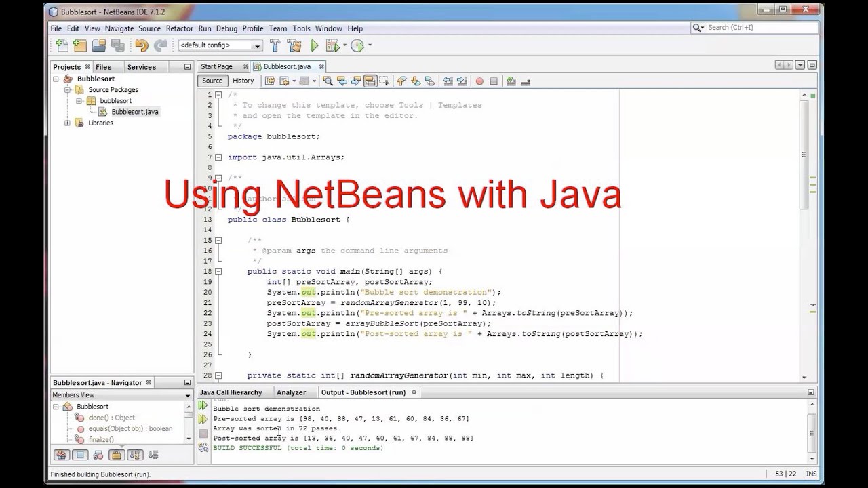This screenshot has height=488, width=868.
Task: Switch to the Start Page tab
Action: [216, 66]
